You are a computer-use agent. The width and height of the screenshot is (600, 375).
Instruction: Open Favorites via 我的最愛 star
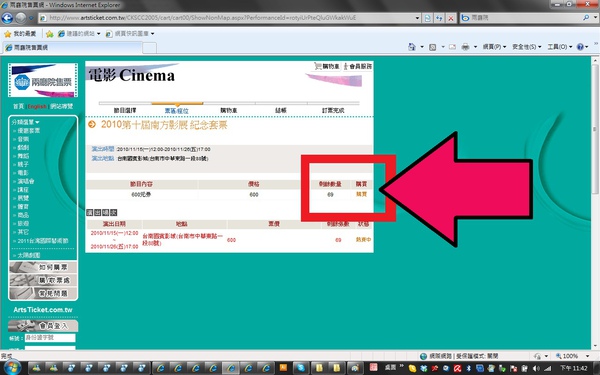point(20,34)
